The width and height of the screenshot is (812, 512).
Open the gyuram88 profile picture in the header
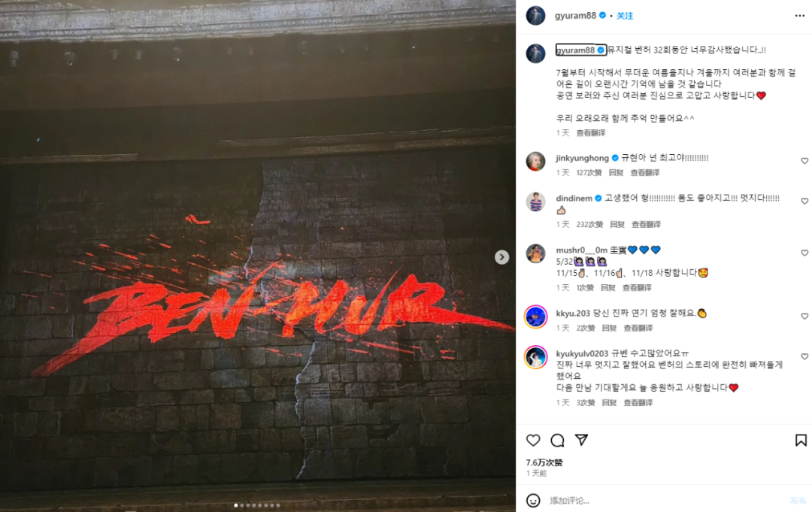[535, 16]
